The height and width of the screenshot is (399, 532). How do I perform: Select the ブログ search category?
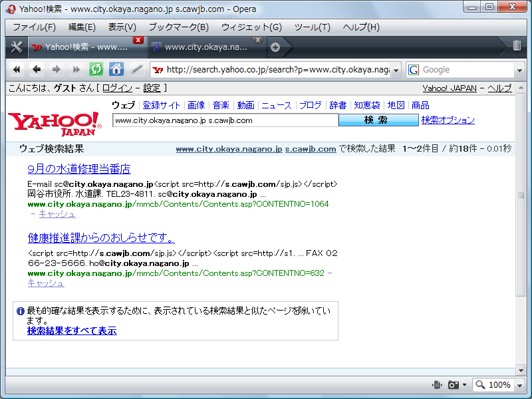click(310, 105)
